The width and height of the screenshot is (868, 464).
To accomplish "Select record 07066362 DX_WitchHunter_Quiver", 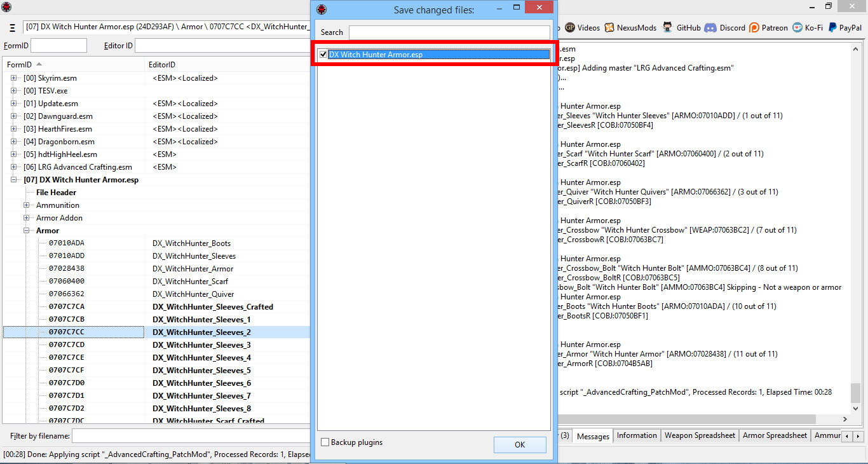I will [156, 294].
